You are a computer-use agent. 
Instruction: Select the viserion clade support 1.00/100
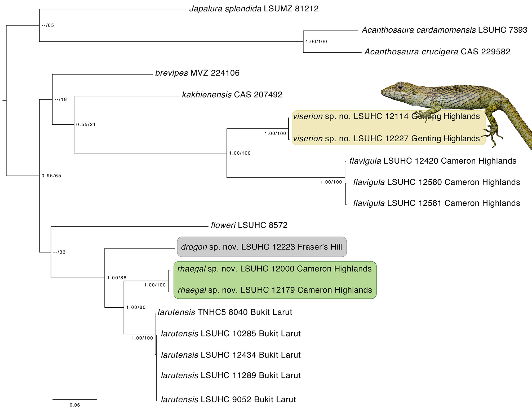(x=275, y=134)
